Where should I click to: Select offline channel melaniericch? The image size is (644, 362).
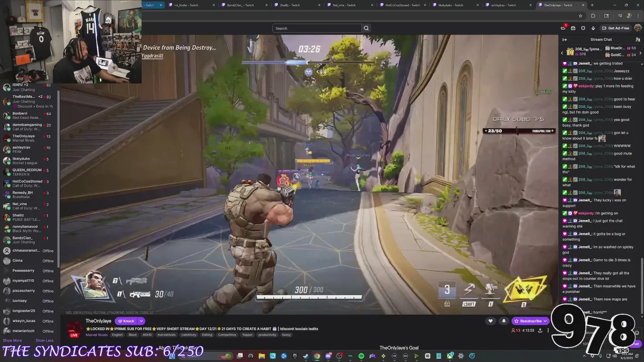coord(30,331)
